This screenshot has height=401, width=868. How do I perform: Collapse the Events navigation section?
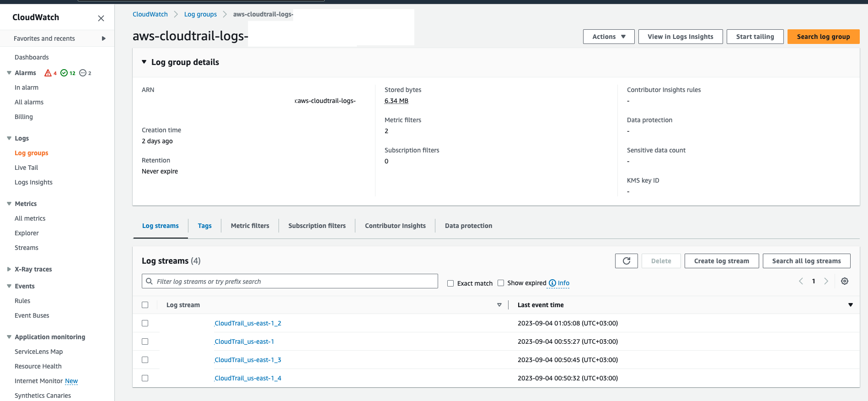9,286
